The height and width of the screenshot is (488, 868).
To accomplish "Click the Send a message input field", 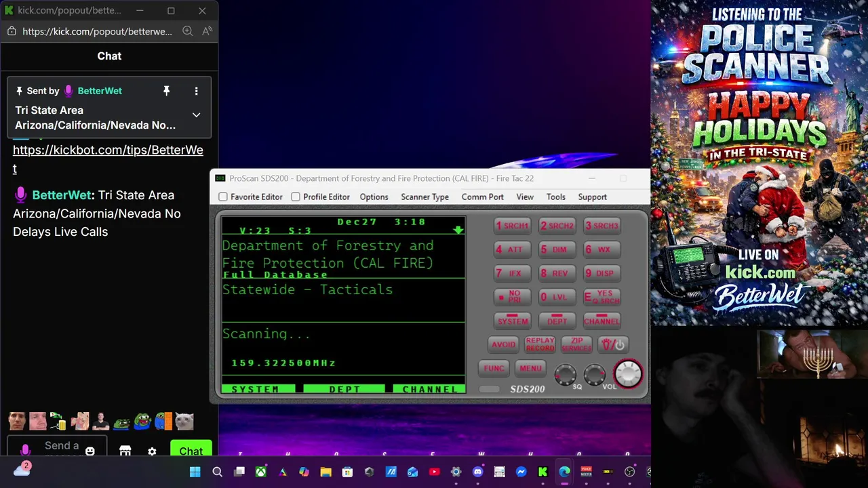I will click(58, 447).
